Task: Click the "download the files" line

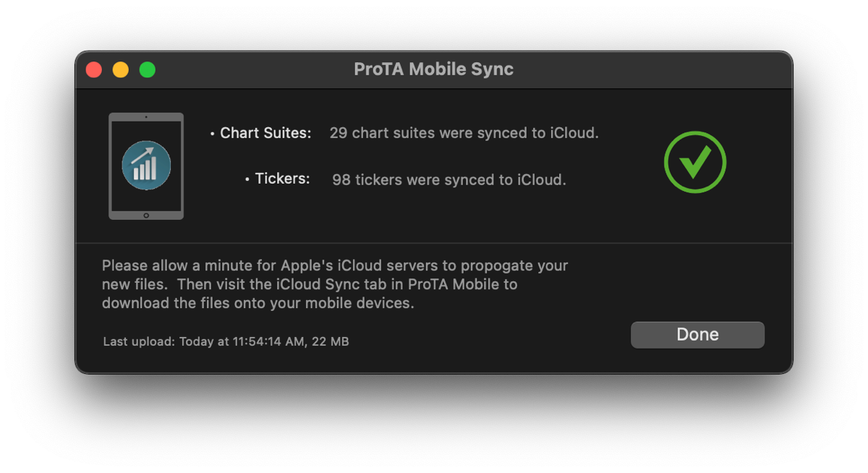Action: pos(258,303)
